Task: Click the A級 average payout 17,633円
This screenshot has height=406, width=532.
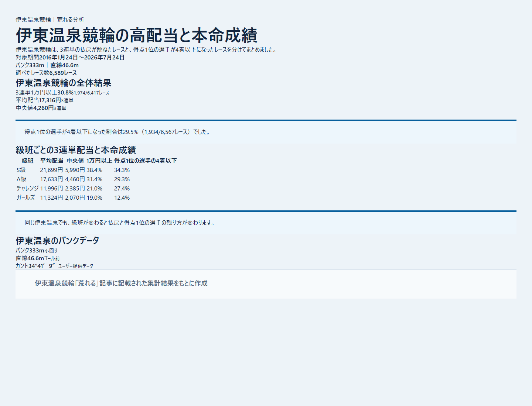Action: (x=52, y=179)
